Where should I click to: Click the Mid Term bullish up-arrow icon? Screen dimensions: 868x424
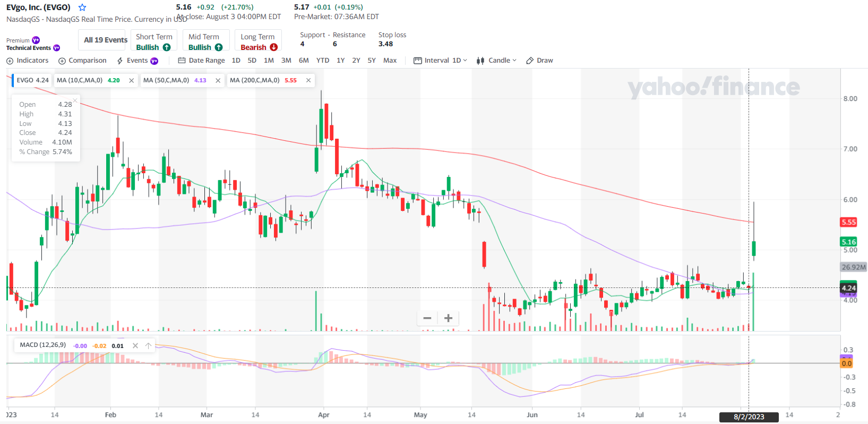coord(219,47)
